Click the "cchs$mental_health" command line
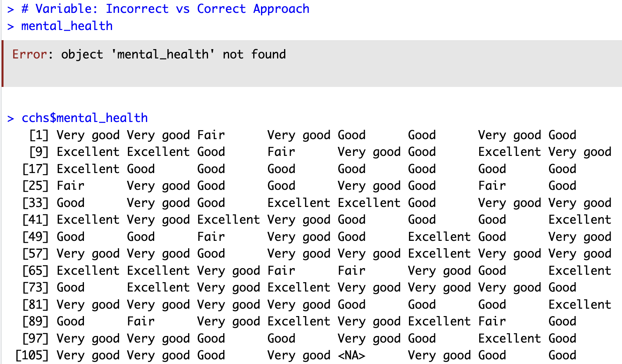The height and width of the screenshot is (364, 622). point(85,118)
